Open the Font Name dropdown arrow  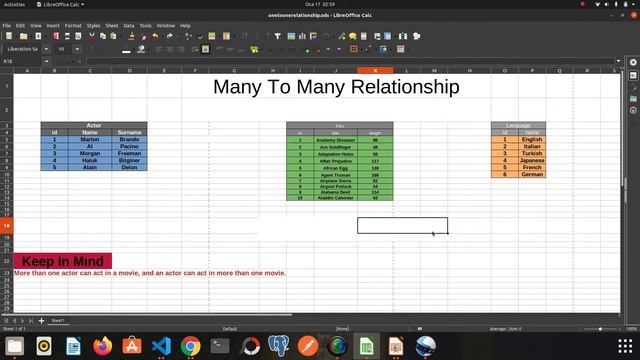pyautogui.click(x=46, y=49)
